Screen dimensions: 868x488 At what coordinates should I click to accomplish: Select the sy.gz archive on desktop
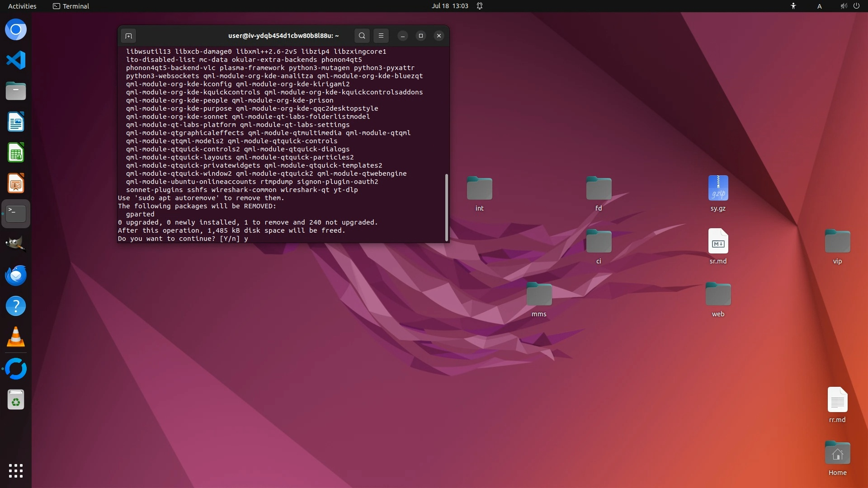tap(718, 188)
